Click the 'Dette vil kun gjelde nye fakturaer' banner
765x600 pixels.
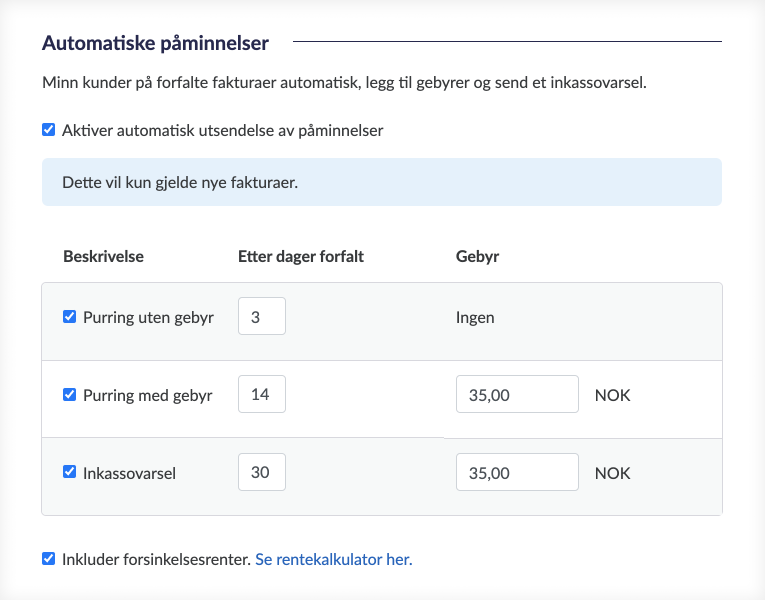381,182
